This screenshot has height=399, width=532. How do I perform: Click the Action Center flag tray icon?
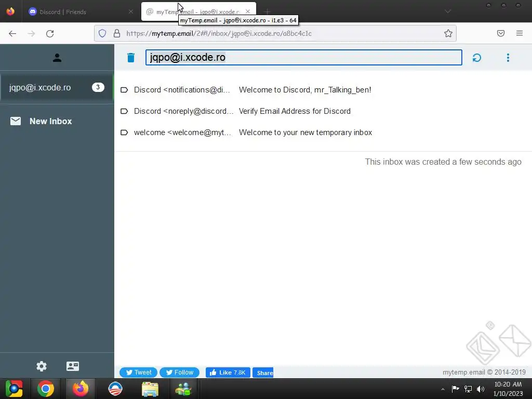(455, 389)
